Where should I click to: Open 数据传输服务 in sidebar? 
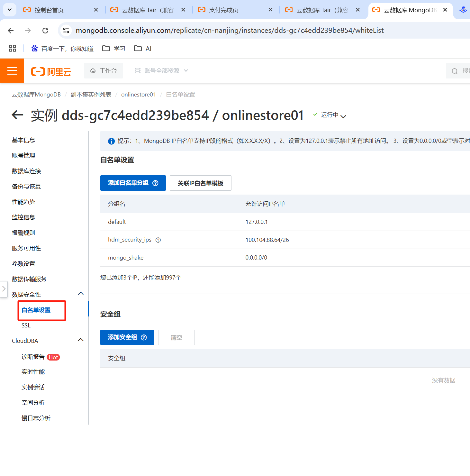(x=29, y=279)
